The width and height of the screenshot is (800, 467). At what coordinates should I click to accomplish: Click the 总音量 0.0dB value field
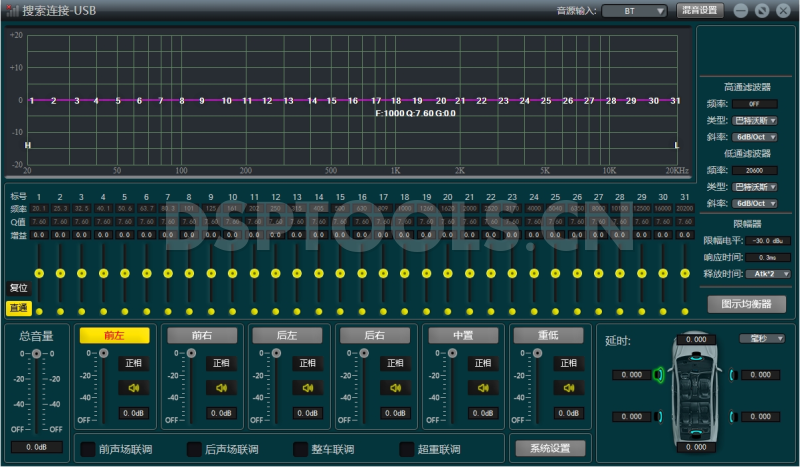(x=37, y=447)
